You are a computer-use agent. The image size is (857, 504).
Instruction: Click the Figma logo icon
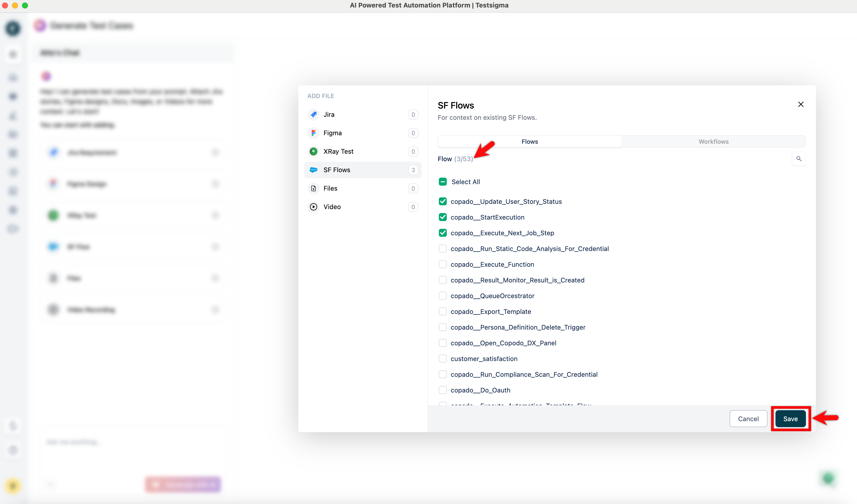[313, 133]
